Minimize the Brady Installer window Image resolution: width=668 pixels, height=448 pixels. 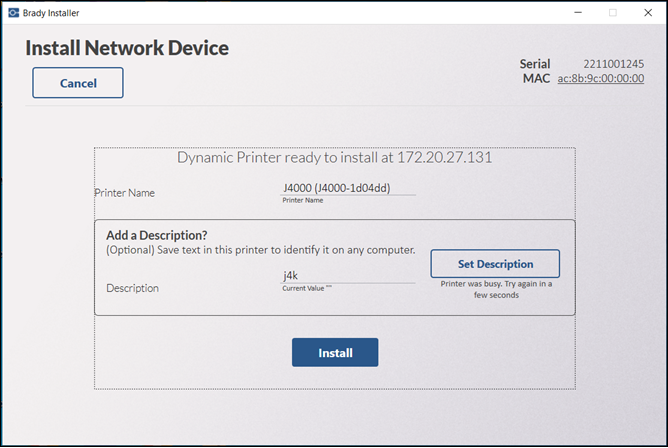click(577, 12)
